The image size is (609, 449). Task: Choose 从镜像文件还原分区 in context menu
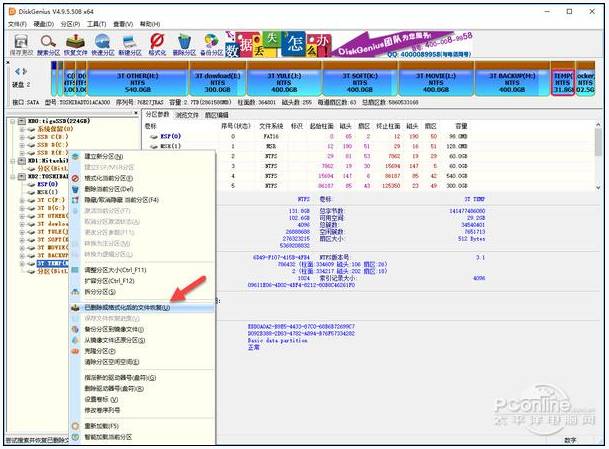[x=115, y=340]
